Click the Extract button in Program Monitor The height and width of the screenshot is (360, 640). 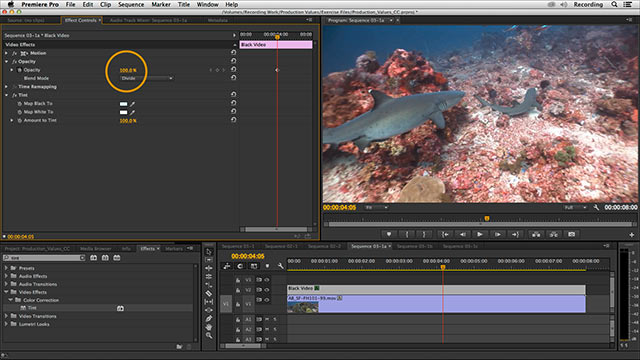(x=553, y=234)
